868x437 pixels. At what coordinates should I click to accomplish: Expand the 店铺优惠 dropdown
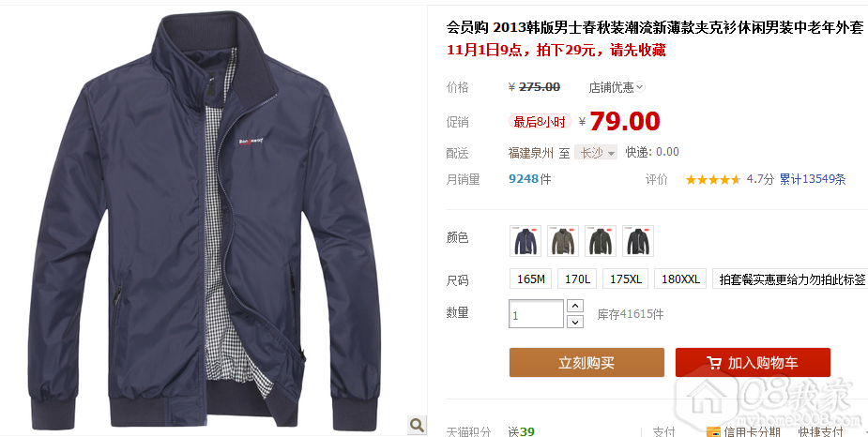coord(617,87)
